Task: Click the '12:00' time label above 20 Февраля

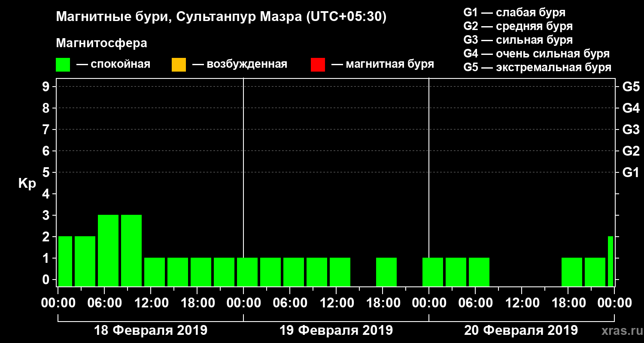Action: pyautogui.click(x=522, y=303)
